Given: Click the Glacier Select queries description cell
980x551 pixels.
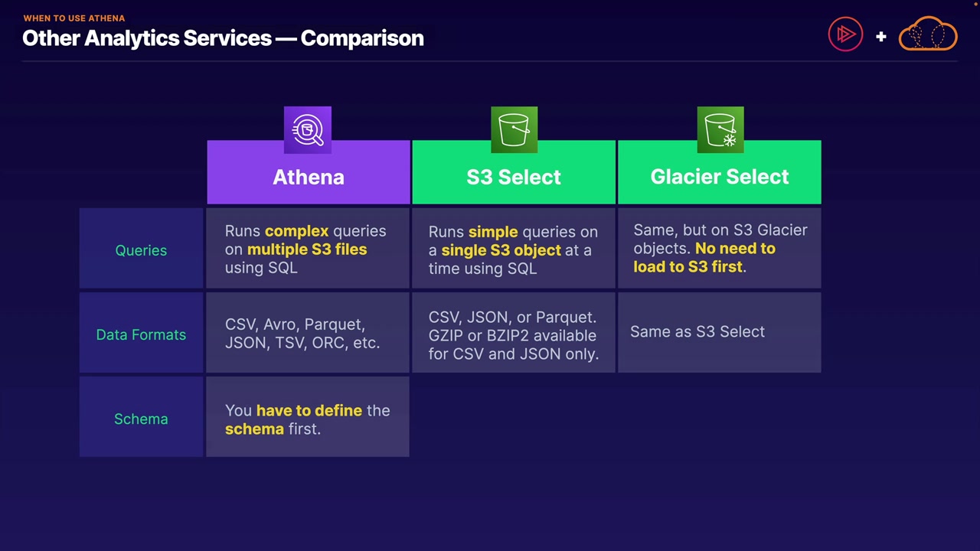Looking at the screenshot, I should point(719,249).
